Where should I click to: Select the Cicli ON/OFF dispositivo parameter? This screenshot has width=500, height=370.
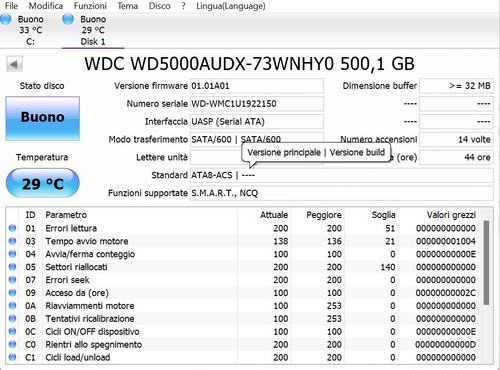point(92,332)
